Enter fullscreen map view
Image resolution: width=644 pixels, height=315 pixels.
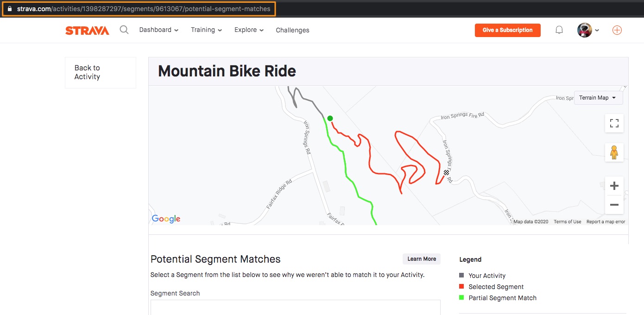tap(614, 123)
